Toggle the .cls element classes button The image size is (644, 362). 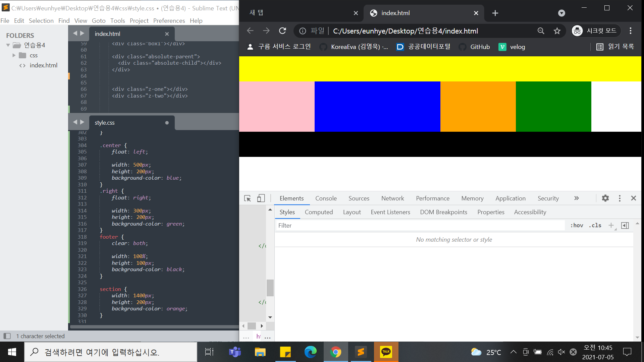point(595,225)
